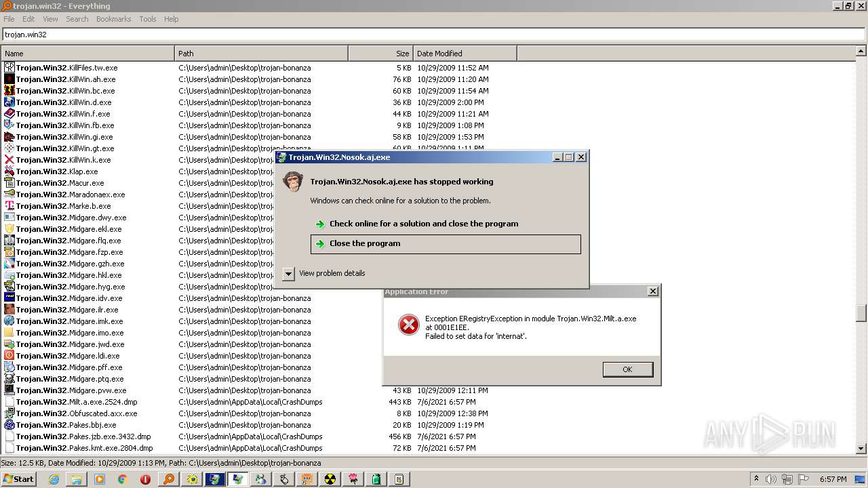
Task: Open the Help menu
Action: tap(172, 19)
